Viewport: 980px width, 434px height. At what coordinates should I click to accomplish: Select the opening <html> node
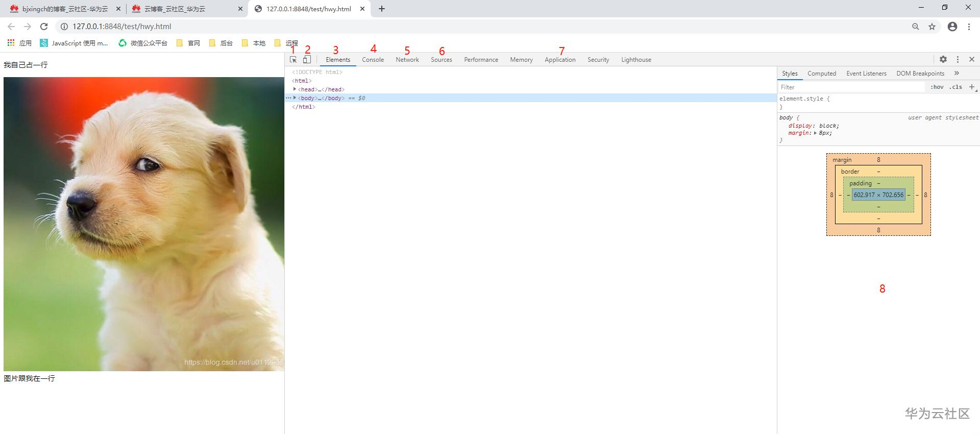coord(302,81)
